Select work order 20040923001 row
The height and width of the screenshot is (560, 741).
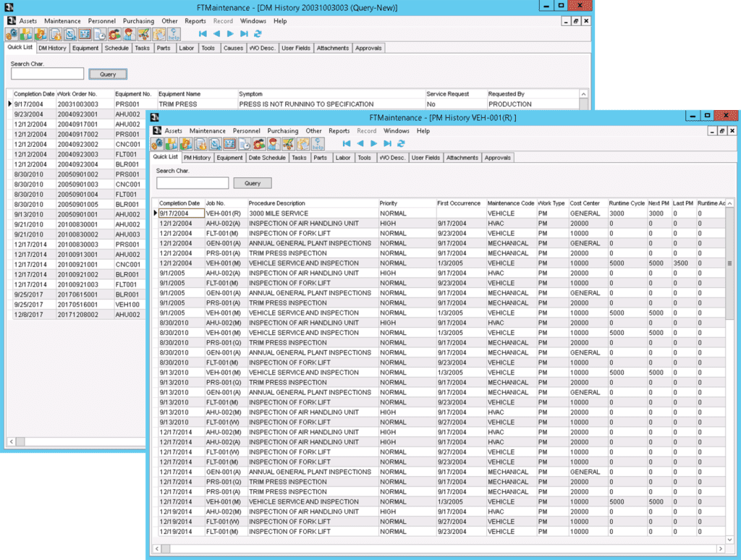coord(77,114)
